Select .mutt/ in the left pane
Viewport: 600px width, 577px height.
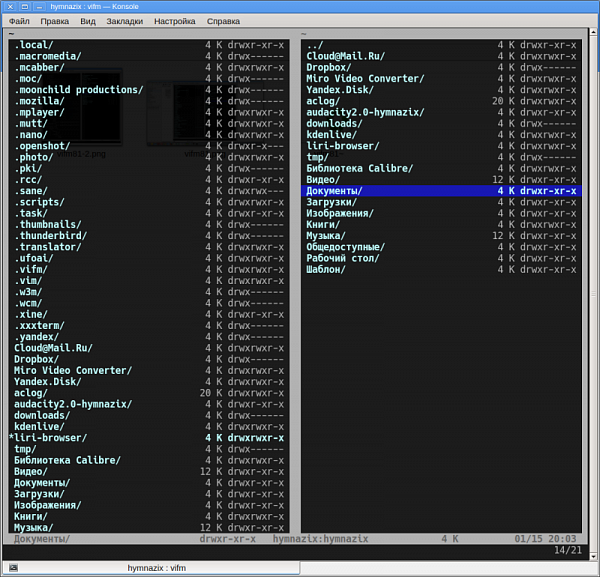pyautogui.click(x=149, y=124)
